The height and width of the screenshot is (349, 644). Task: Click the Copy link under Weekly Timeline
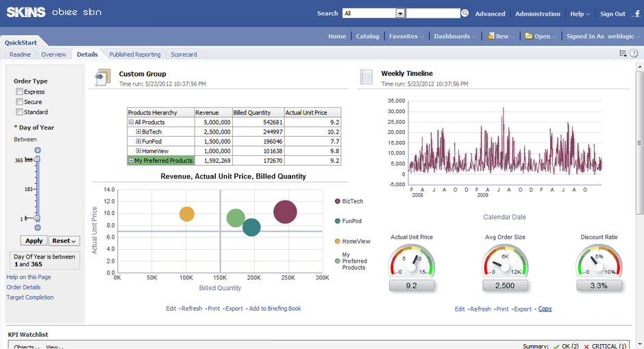545,309
